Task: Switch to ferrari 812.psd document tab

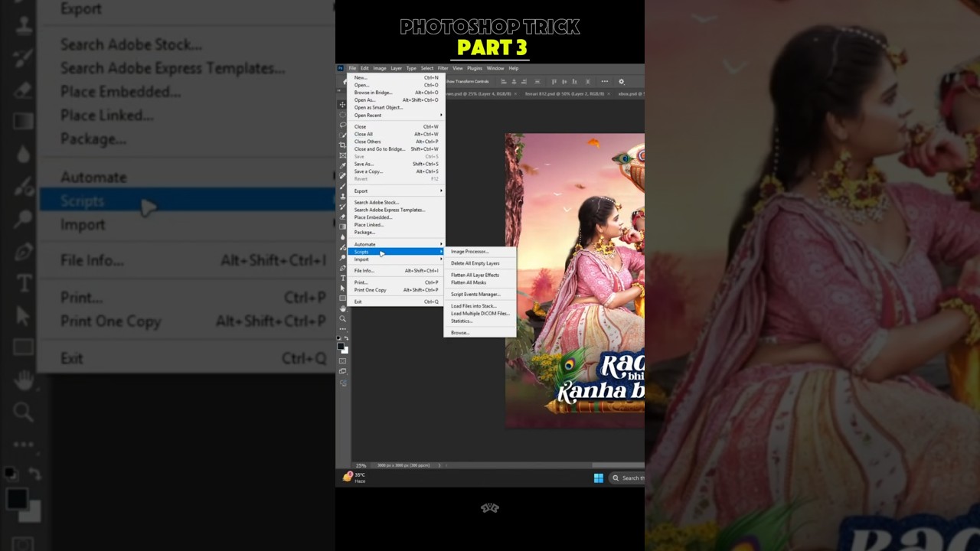Action: coord(564,93)
